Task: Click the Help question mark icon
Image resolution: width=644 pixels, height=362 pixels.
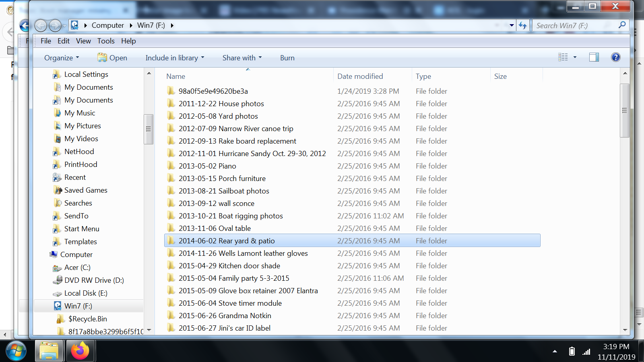Action: [615, 57]
